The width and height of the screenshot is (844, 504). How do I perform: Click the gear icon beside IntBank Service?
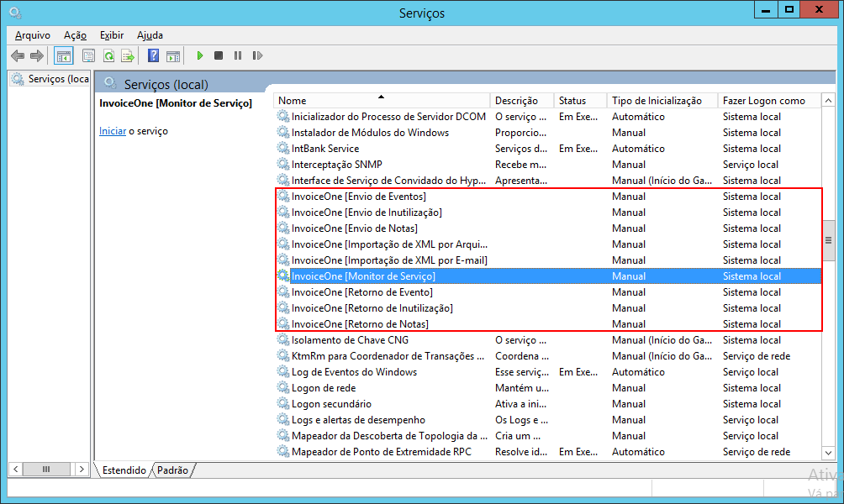pyautogui.click(x=283, y=149)
